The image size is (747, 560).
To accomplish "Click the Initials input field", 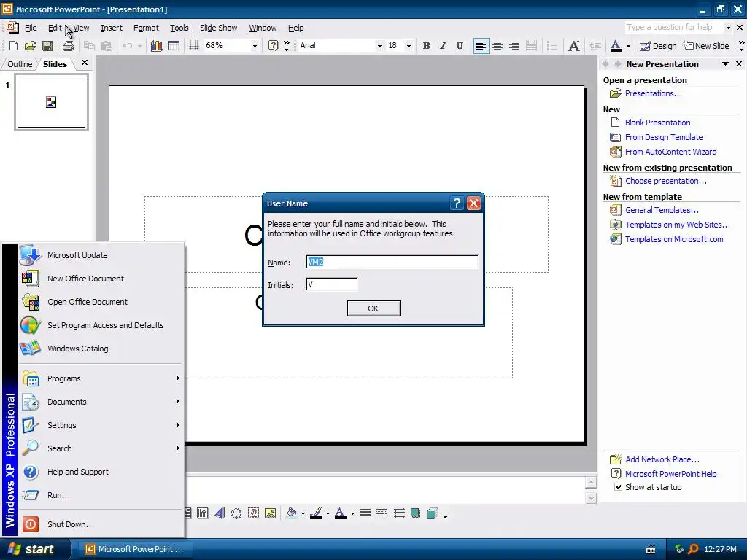I will 332,285.
